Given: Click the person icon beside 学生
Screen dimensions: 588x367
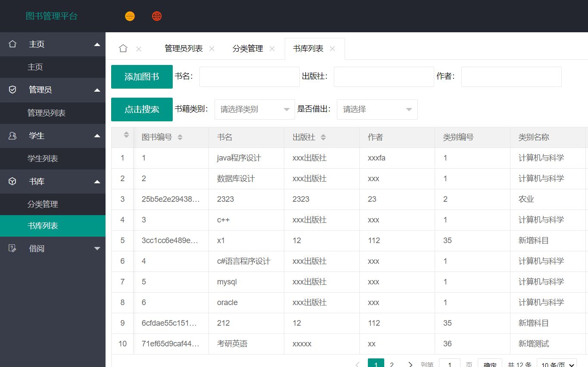Looking at the screenshot, I should [12, 136].
